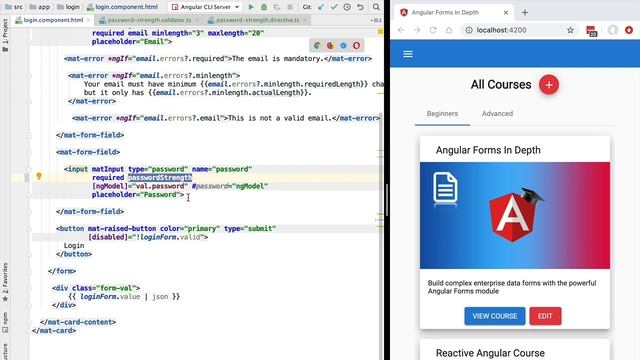Open the browser profile avatar
This screenshot has height=360, width=640.
613,30
